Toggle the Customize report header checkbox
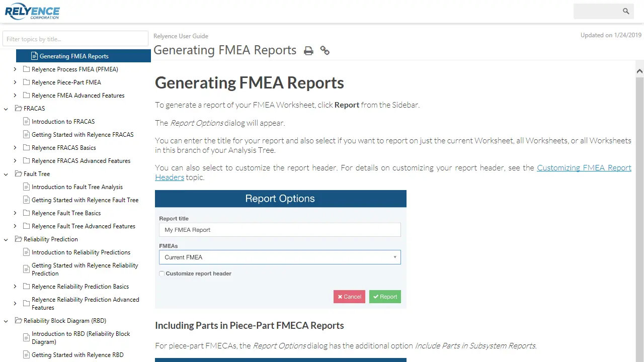 pos(162,274)
